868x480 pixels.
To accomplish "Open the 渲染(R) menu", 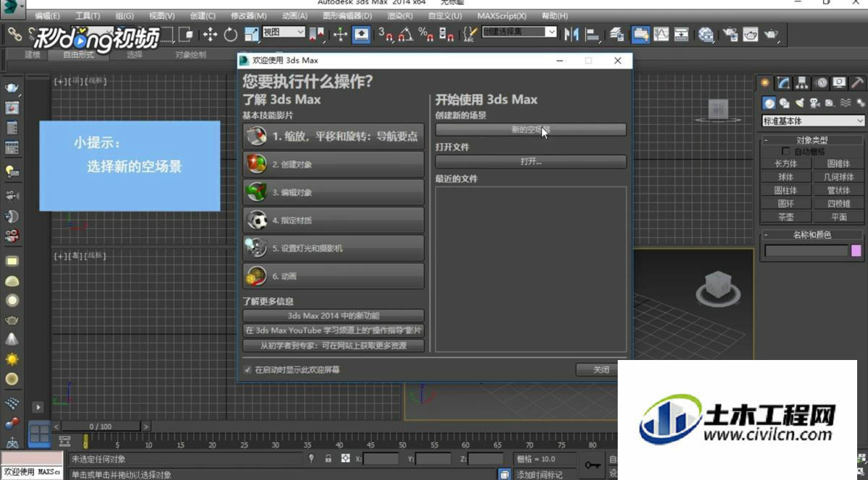I will [x=400, y=15].
